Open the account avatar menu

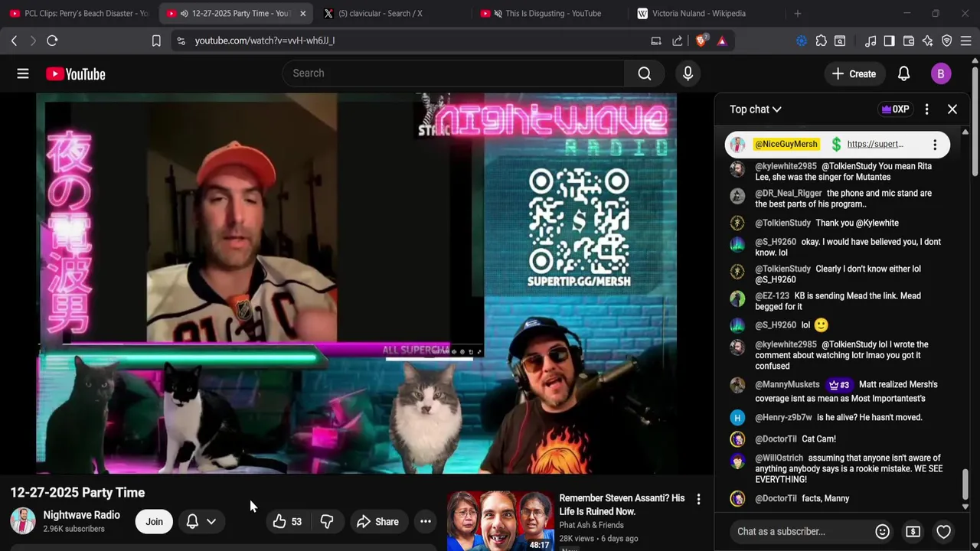941,73
